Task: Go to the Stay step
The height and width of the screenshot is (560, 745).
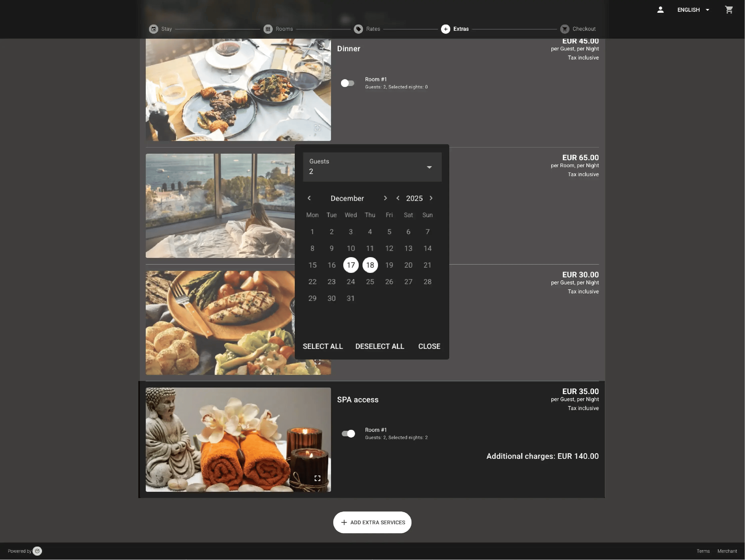Action: pos(161,29)
